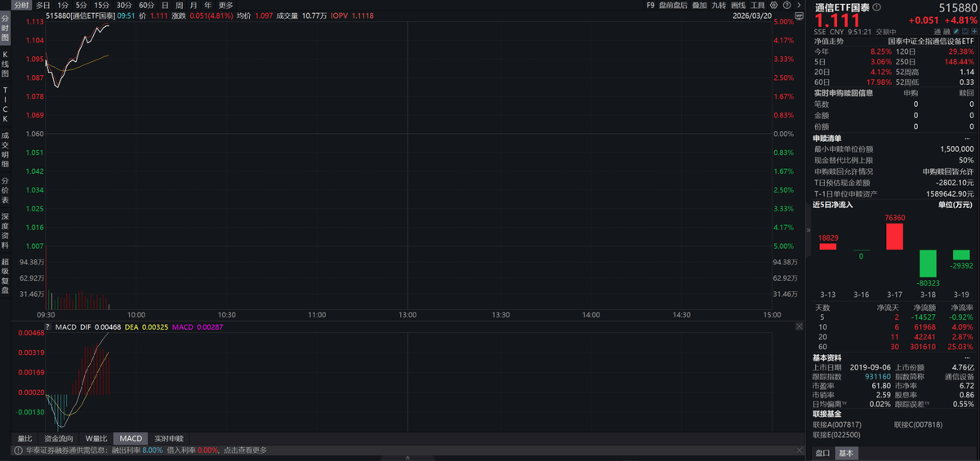
Task: Expand the 更多 timeframe options
Action: [x=226, y=5]
